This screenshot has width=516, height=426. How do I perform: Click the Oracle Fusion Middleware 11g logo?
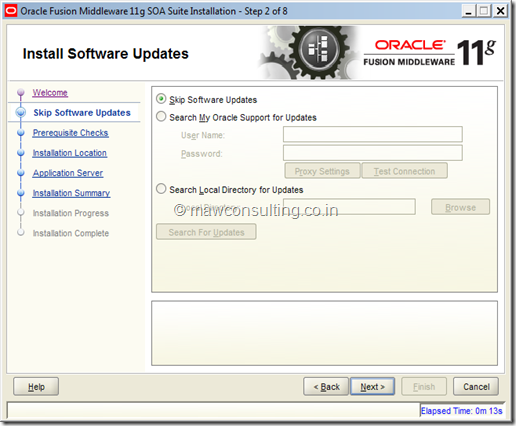430,53
